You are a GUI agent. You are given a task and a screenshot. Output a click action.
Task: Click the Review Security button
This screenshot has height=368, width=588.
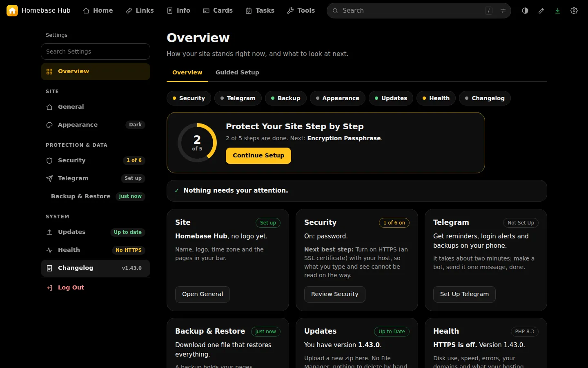click(x=335, y=294)
